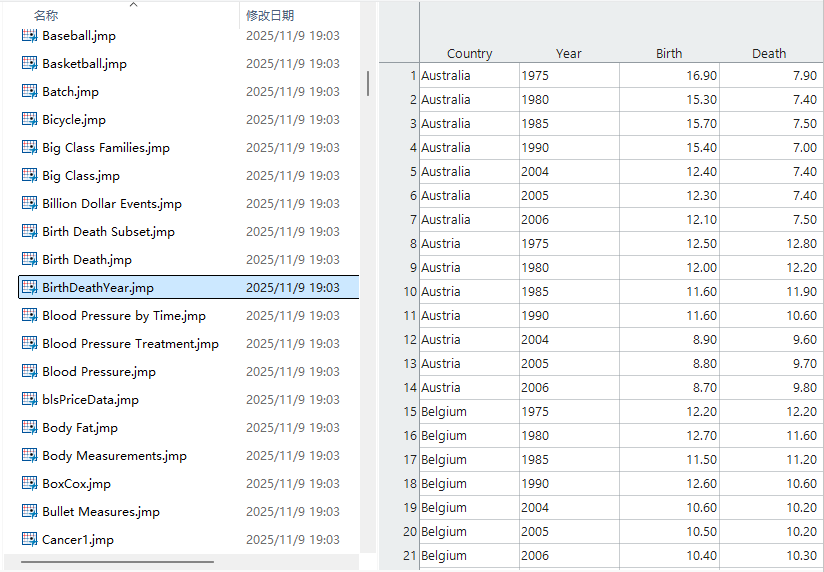Select the Body Fat.jmp file name
824x572 pixels.
click(80, 427)
